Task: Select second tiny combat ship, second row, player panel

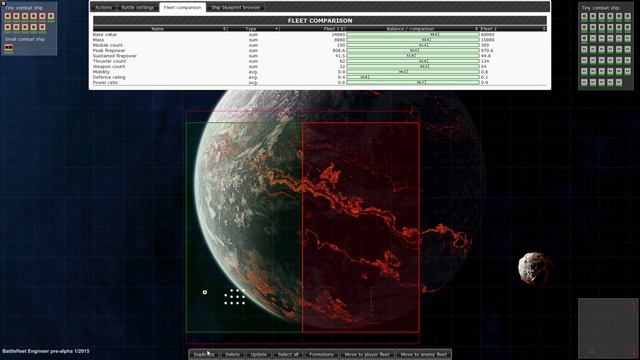Action: point(16,27)
